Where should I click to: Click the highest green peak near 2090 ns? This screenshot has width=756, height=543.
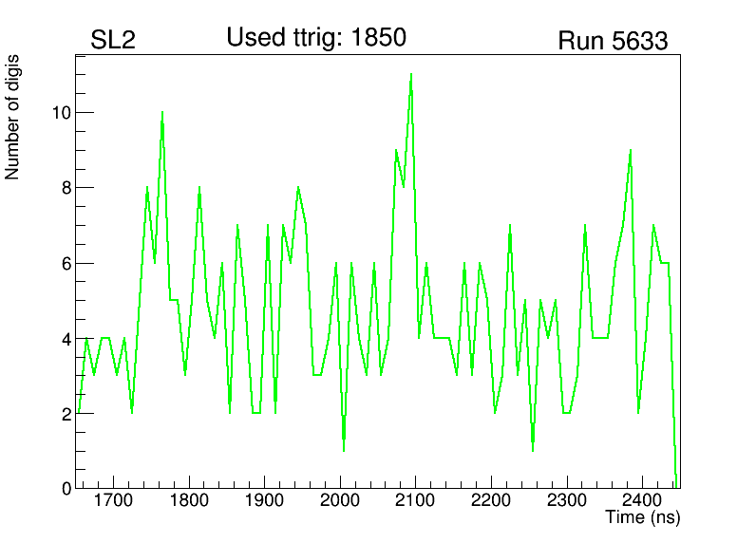411,74
